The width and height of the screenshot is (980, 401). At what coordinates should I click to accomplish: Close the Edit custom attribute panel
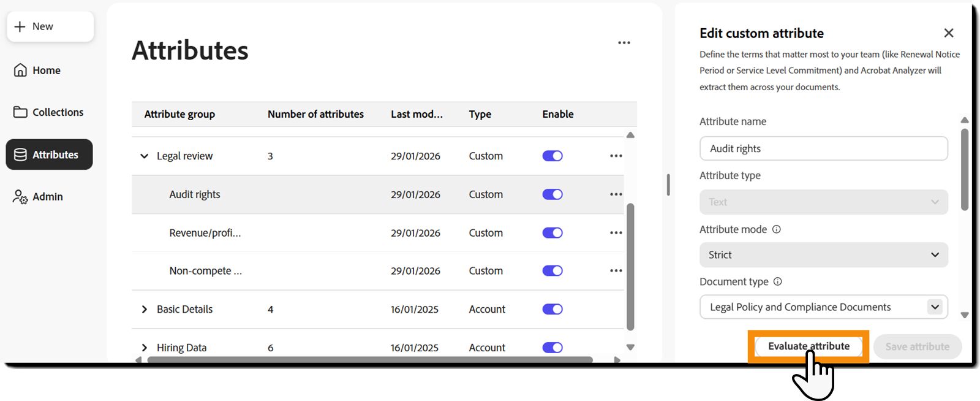(949, 33)
